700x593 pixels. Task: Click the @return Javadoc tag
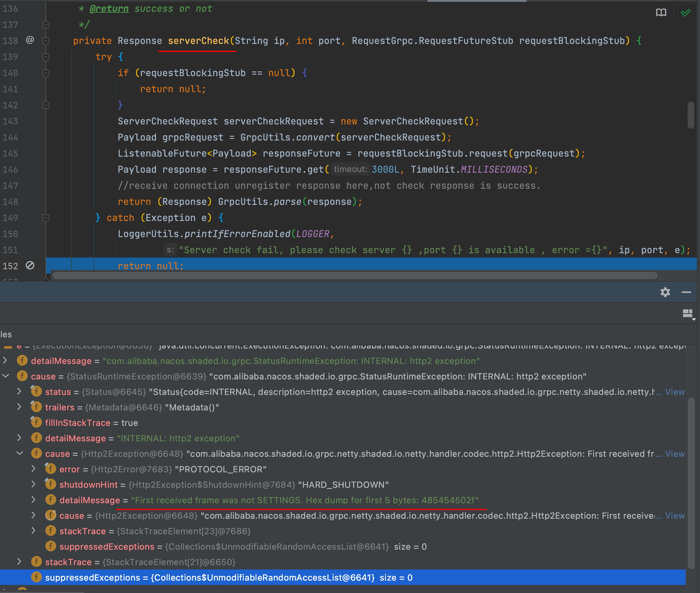[x=109, y=9]
